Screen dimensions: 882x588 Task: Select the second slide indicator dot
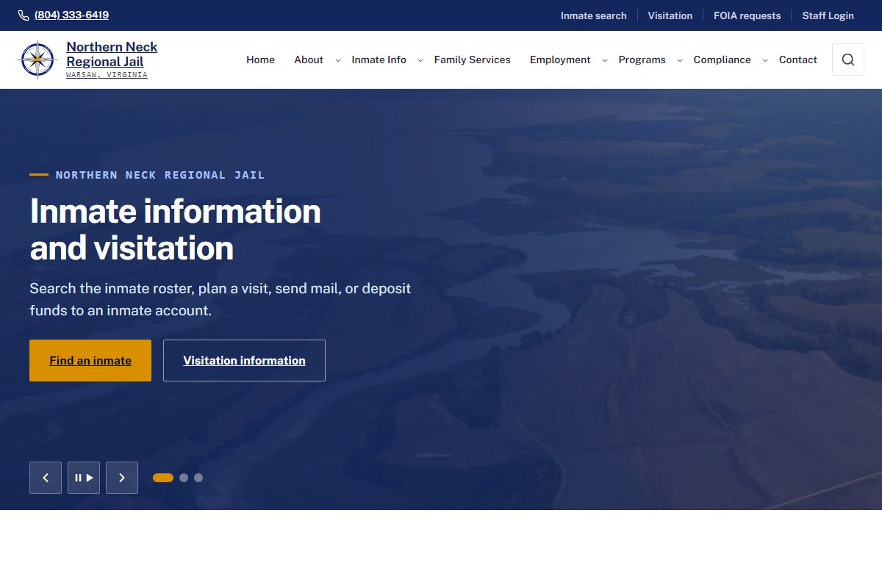click(184, 478)
